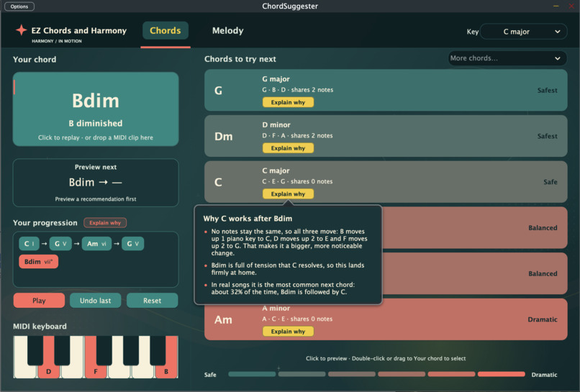
Task: Open the Options menu
Action: pyautogui.click(x=19, y=6)
